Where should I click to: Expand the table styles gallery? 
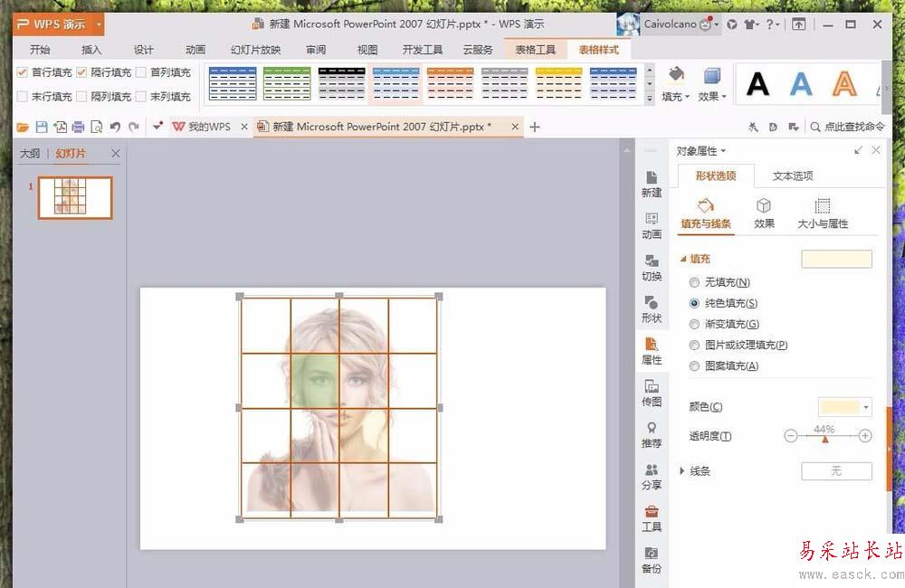point(649,99)
